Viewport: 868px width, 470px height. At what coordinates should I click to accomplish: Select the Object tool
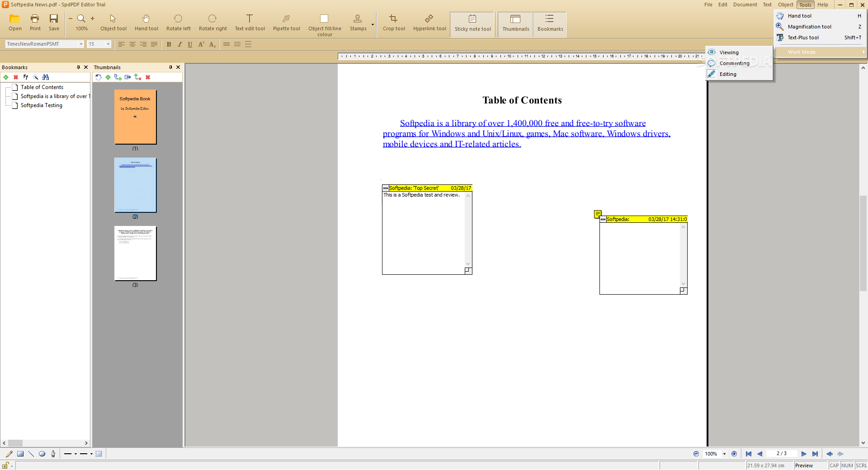coord(113,23)
